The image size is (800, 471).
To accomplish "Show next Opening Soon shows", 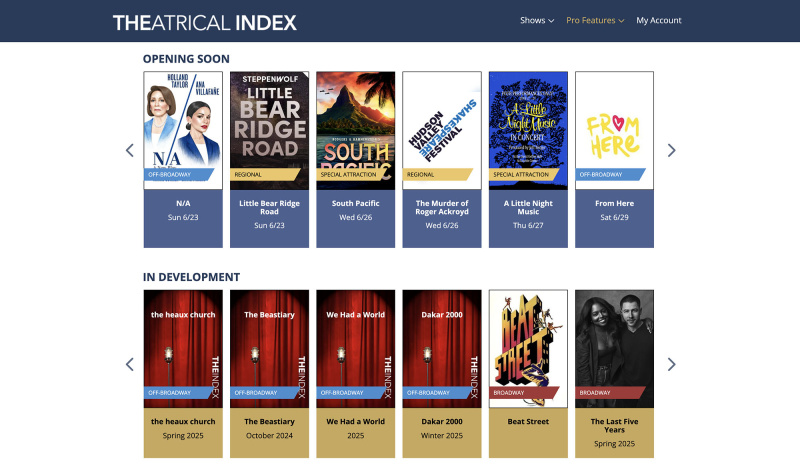I will (671, 151).
